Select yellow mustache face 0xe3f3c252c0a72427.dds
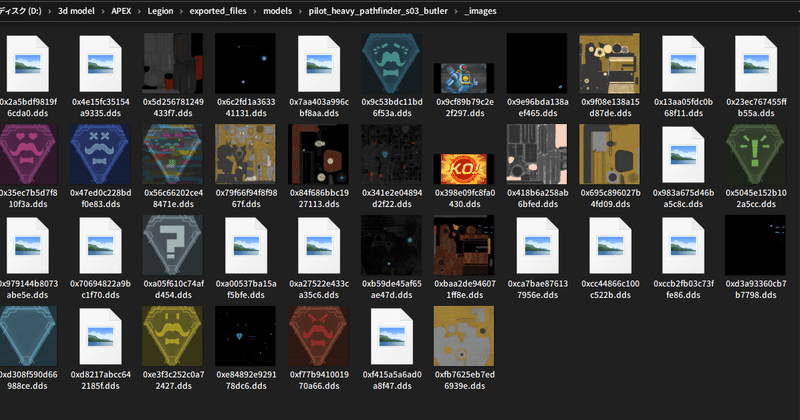This screenshot has height=420, width=800. coord(173,336)
